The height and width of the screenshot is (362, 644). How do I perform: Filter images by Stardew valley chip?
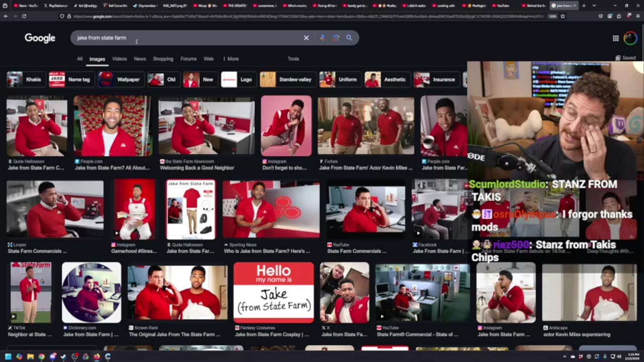(287, 79)
